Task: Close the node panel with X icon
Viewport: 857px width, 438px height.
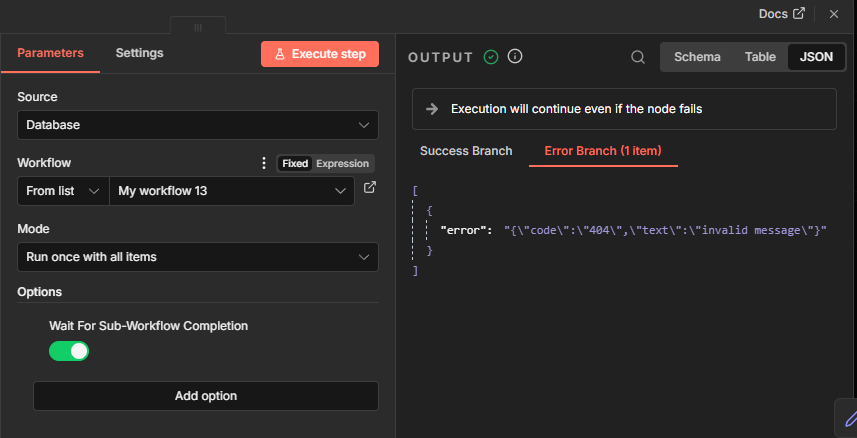Action: point(833,14)
